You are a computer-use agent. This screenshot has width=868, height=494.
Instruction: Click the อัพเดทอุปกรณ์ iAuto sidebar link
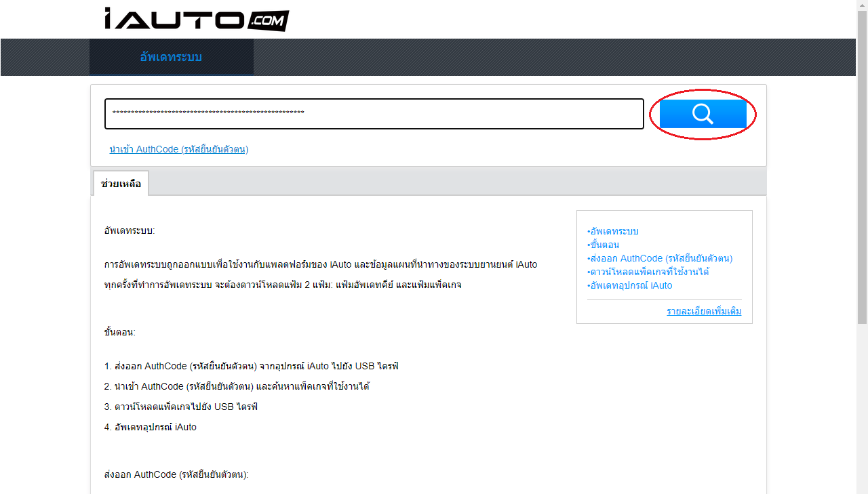click(x=631, y=285)
